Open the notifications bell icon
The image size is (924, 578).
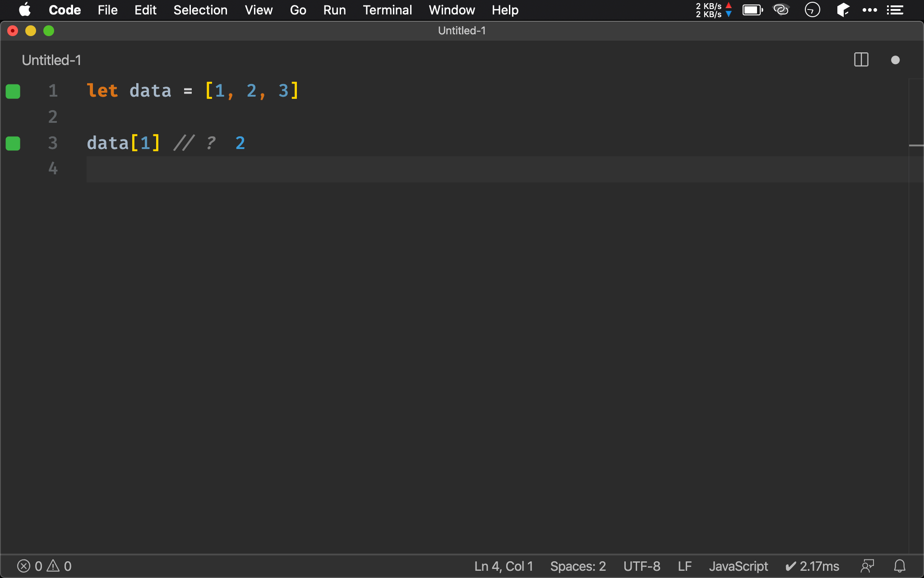tap(900, 566)
